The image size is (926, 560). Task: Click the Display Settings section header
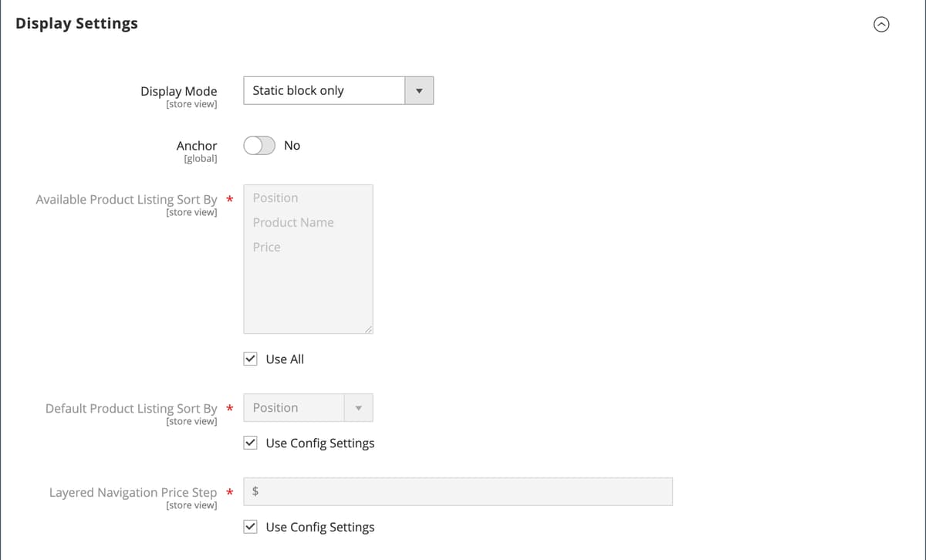click(76, 23)
